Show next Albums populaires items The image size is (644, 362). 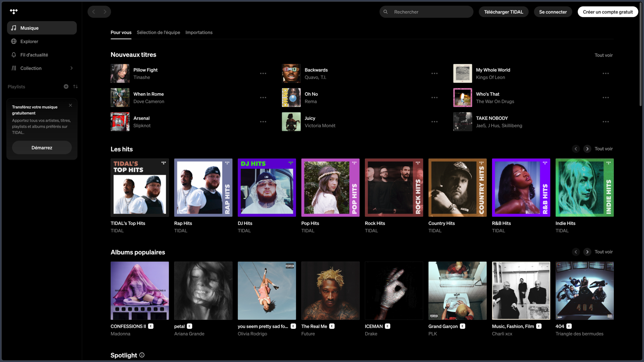coord(587,252)
